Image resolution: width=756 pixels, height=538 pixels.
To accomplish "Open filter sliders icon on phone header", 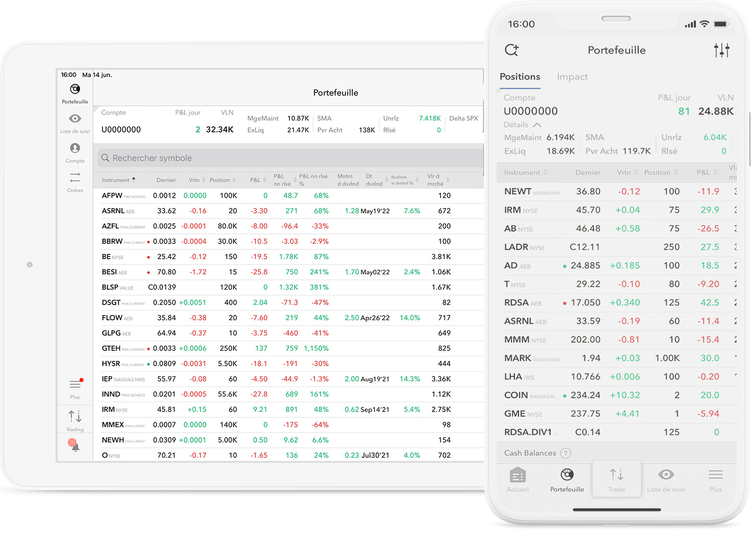I will pyautogui.click(x=722, y=50).
